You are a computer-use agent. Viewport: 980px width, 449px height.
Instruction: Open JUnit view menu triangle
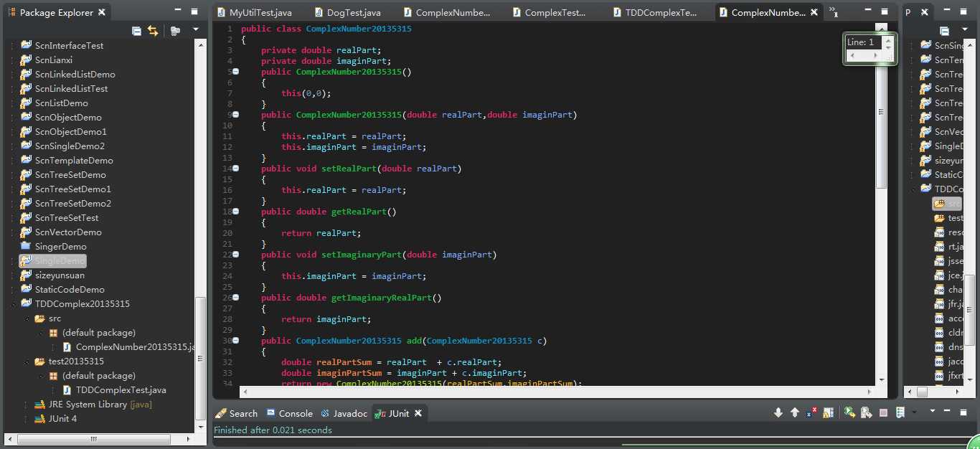click(933, 412)
